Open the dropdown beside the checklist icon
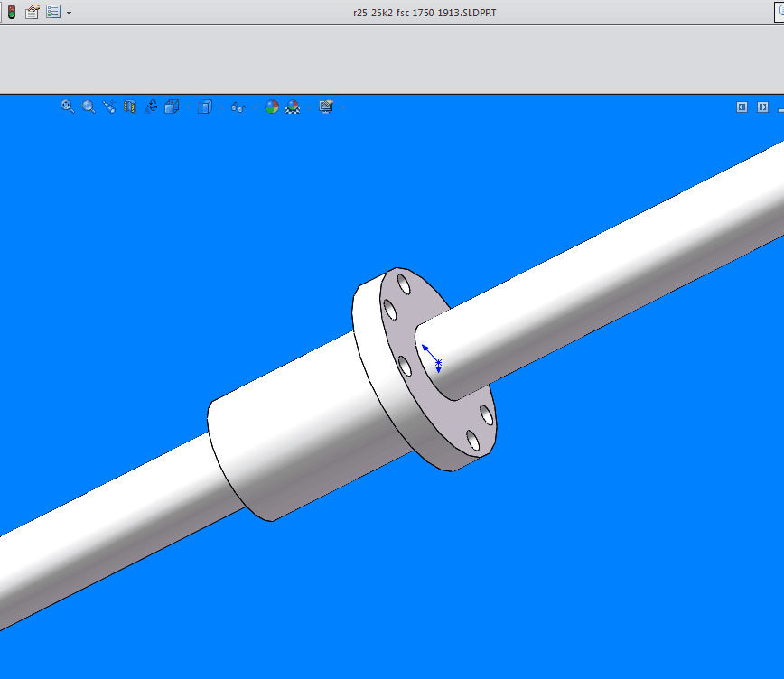784x679 pixels. (x=69, y=12)
